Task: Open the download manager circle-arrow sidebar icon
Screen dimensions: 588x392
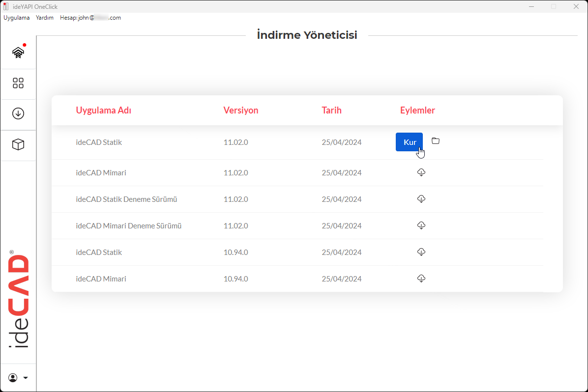Action: (18, 113)
